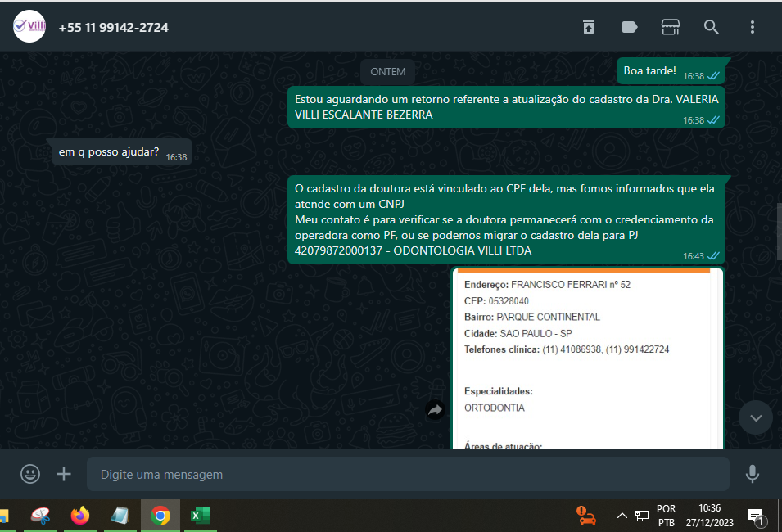Image resolution: width=782 pixels, height=532 pixels.
Task: Open the shared registration image
Action: (x=587, y=358)
